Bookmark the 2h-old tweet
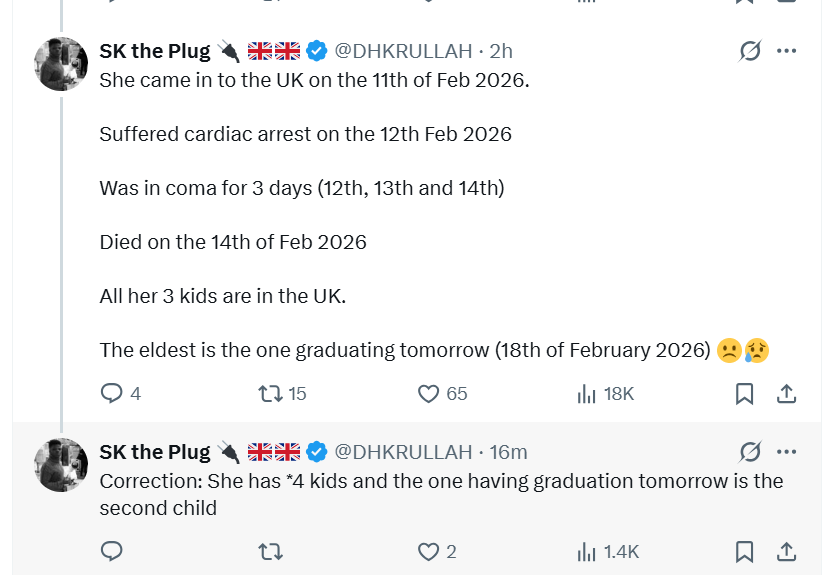835x575 pixels. click(x=744, y=394)
